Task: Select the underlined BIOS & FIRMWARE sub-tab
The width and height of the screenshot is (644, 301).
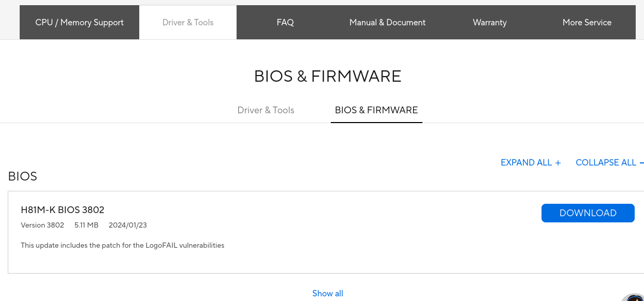Action: [376, 110]
